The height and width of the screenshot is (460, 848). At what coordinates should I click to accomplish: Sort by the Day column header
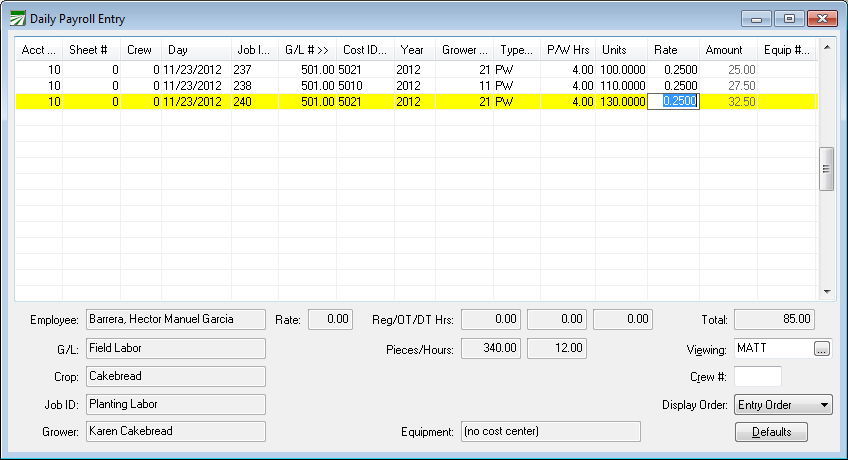pyautogui.click(x=195, y=49)
